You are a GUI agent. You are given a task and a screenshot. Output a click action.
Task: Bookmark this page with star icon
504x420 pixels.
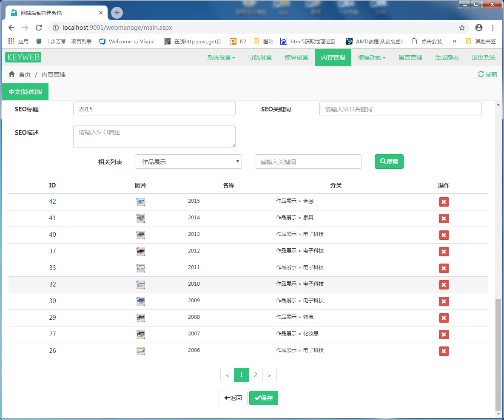coord(461,28)
